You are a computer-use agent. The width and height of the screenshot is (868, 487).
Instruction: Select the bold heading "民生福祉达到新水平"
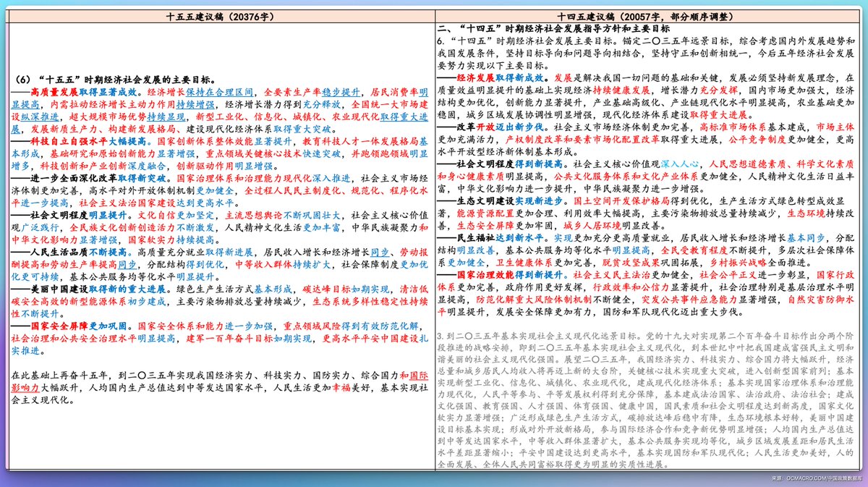click(499, 238)
